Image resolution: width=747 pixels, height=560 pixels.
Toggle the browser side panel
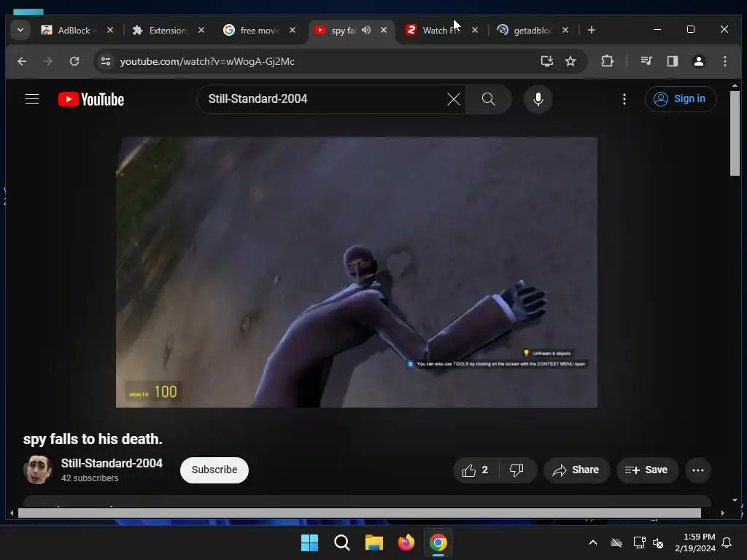pos(672,61)
